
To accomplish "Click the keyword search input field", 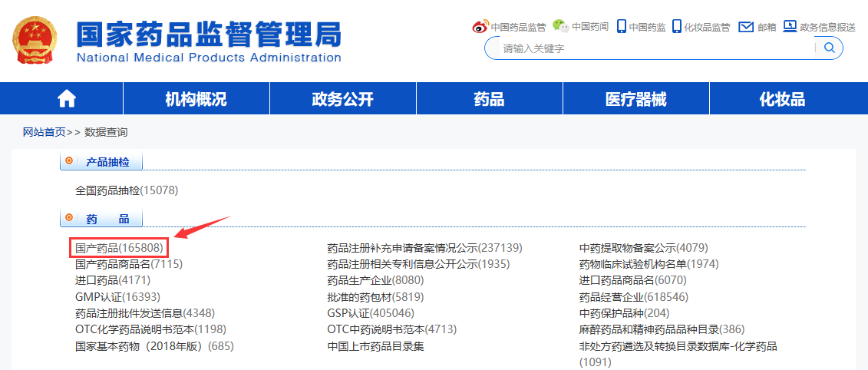I will tap(652, 48).
